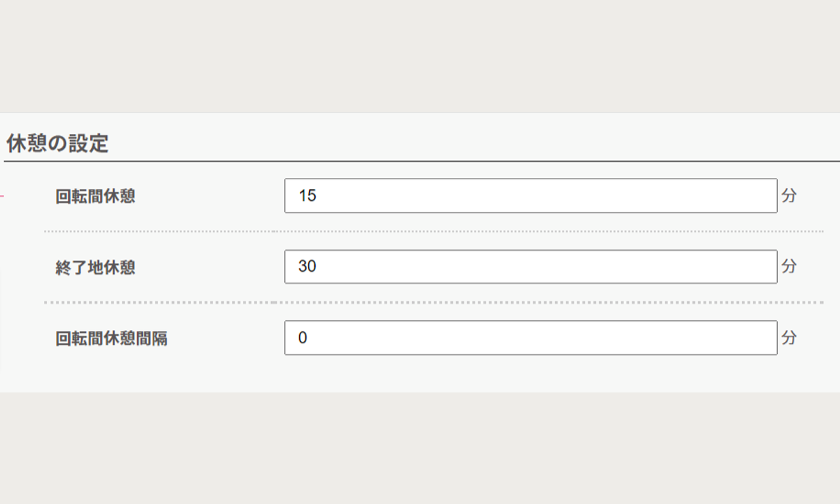Click the solid line under 休憩の設定 heading
The height and width of the screenshot is (504, 840).
point(421,161)
